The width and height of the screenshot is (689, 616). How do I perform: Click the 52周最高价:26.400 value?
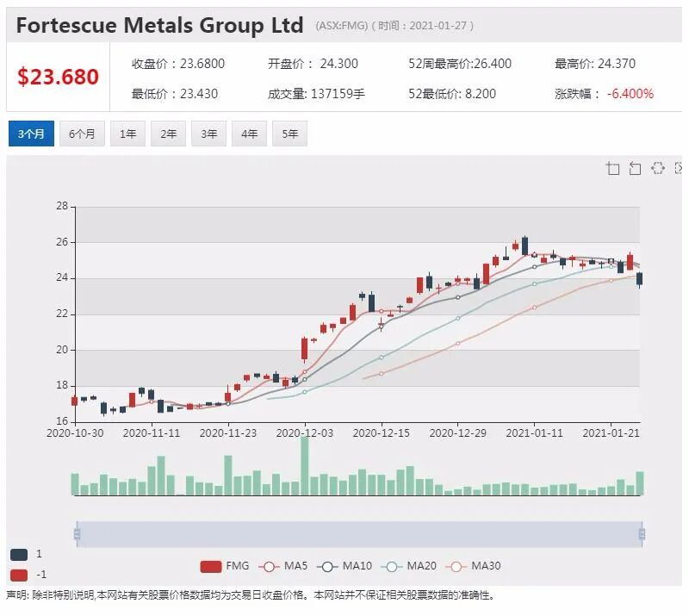tap(460, 64)
